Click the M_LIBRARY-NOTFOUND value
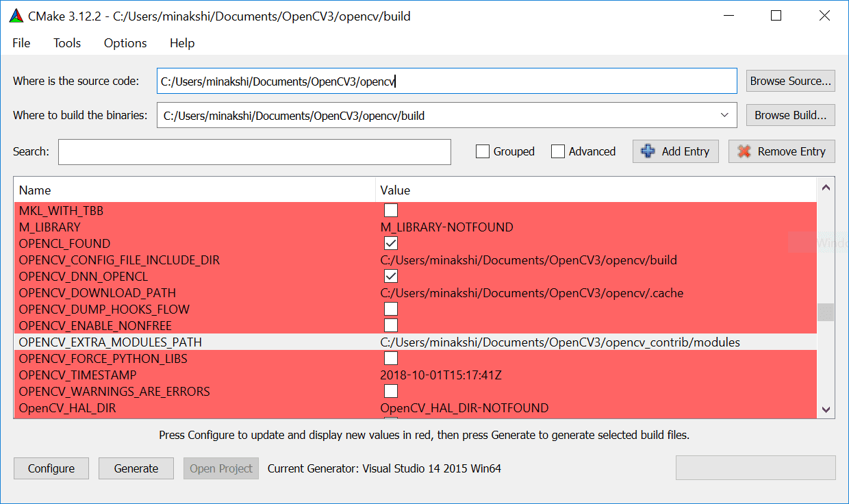 (446, 227)
